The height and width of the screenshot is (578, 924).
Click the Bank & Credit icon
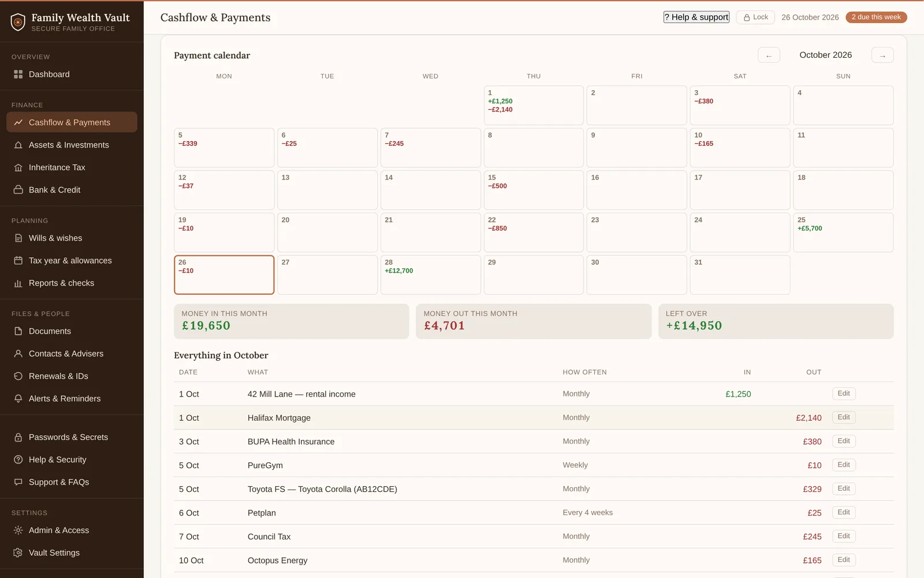(x=18, y=190)
